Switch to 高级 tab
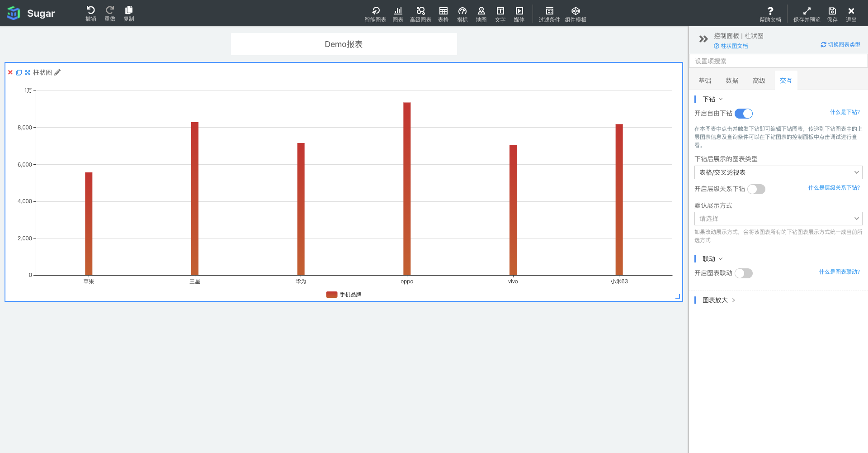The image size is (868, 453). 759,81
